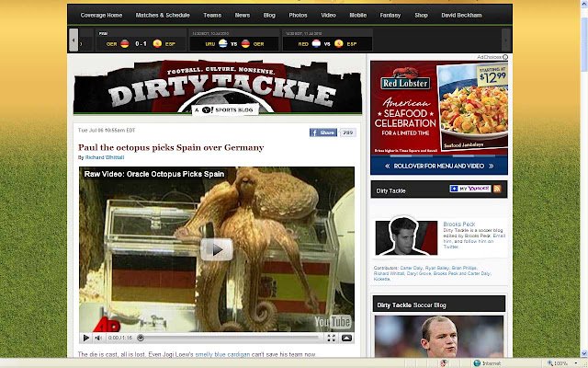The width and height of the screenshot is (588, 368).
Task: Select News in the navigation bar
Action: [243, 15]
